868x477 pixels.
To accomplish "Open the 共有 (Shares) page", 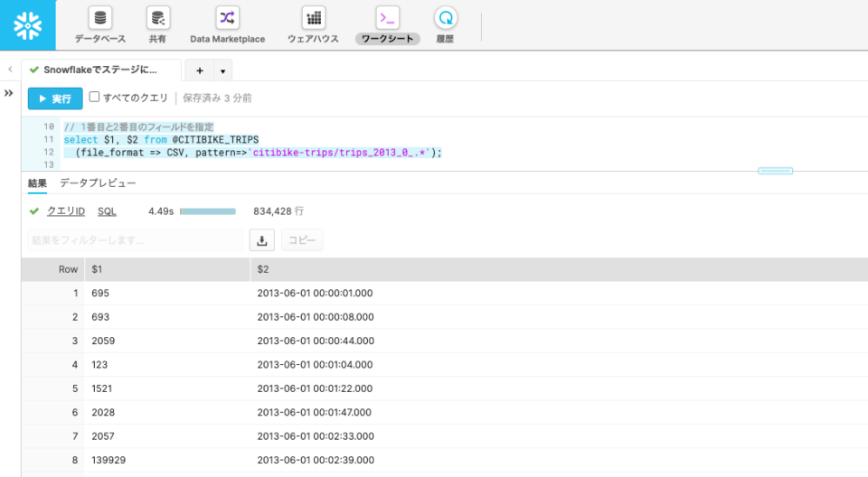I will tap(157, 25).
